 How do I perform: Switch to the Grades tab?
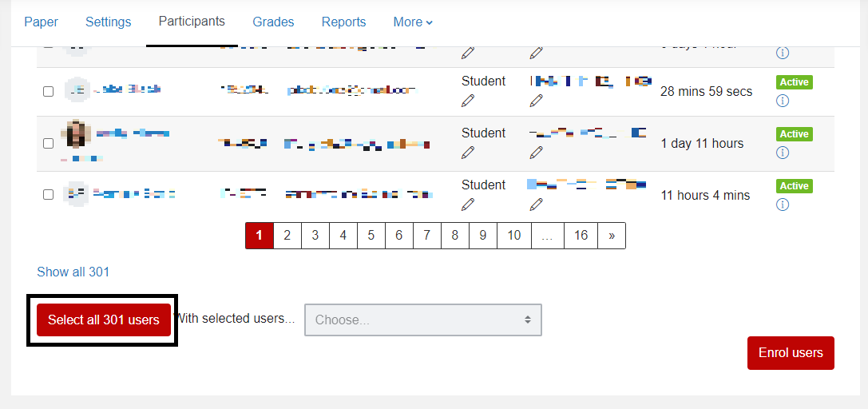coord(273,22)
